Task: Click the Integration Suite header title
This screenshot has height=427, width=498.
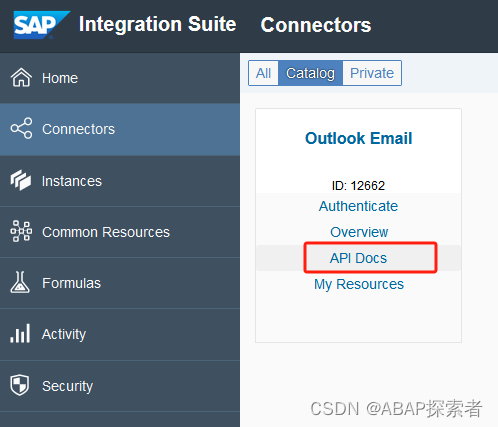Action: tap(158, 25)
